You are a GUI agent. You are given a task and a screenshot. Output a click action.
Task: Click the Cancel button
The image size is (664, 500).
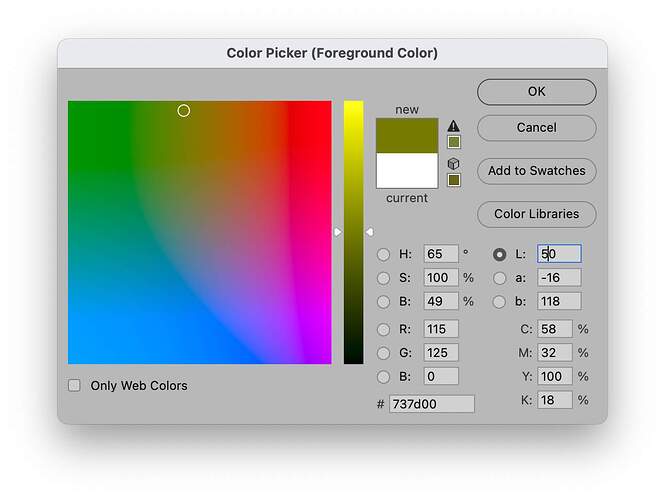(x=536, y=128)
